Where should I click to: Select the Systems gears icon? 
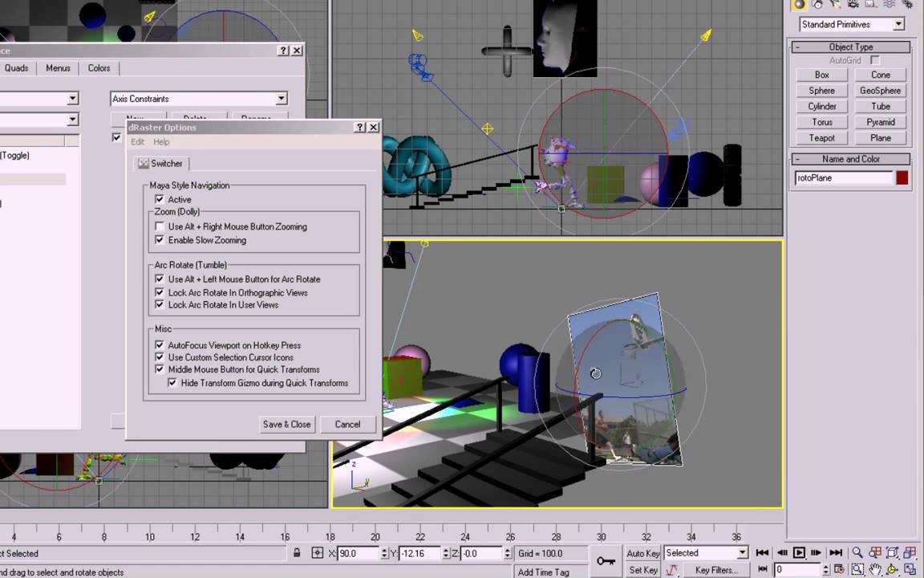[x=907, y=3]
